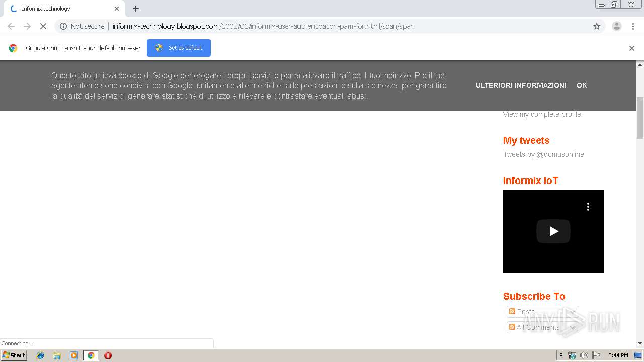Click the My tweets heading
644x362 pixels.
tap(526, 140)
